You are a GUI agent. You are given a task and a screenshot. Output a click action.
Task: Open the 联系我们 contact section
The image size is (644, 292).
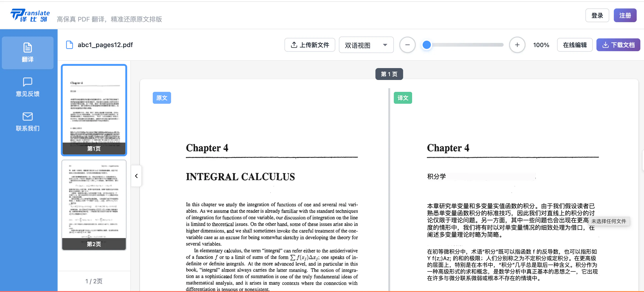point(27,122)
